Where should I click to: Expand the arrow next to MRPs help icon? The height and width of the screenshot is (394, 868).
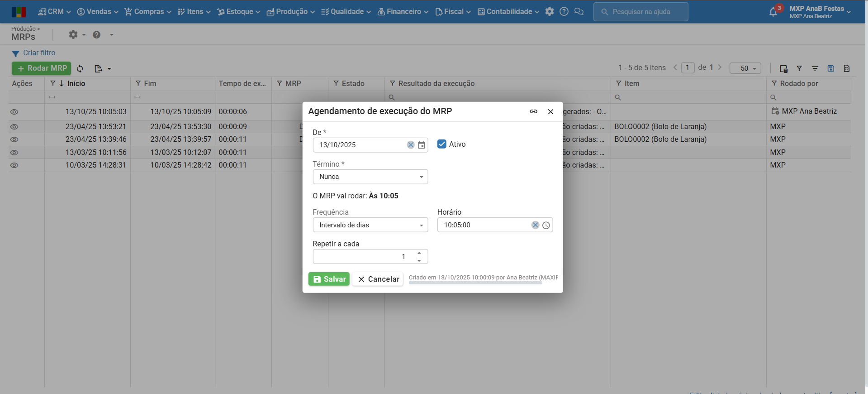tap(112, 35)
